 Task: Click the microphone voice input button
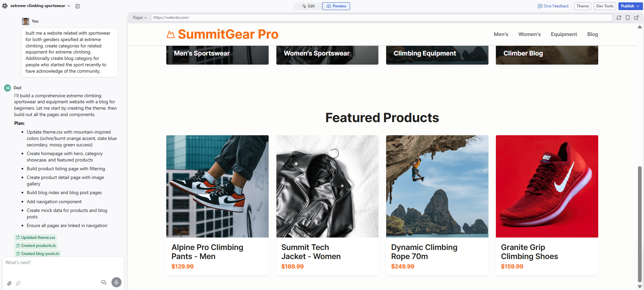tap(116, 282)
